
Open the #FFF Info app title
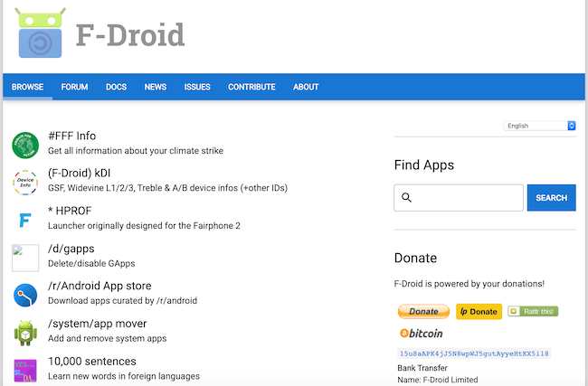tap(72, 136)
